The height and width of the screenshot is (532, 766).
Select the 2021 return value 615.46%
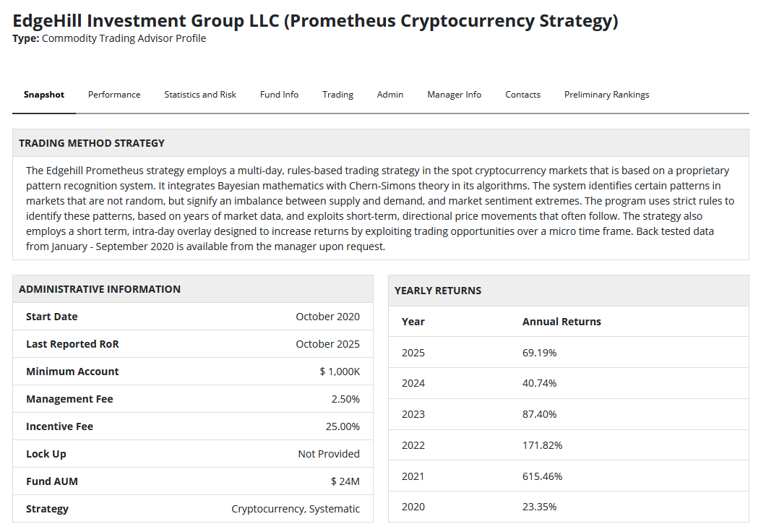542,476
